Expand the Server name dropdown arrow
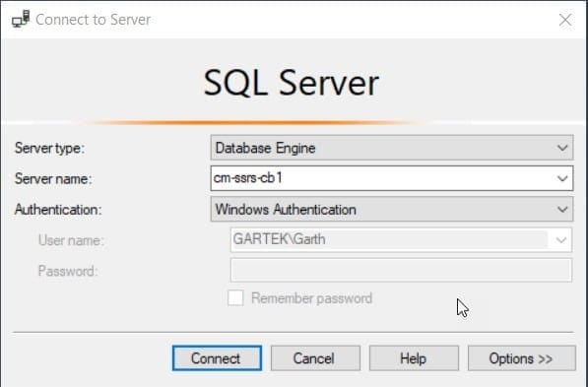 point(562,178)
